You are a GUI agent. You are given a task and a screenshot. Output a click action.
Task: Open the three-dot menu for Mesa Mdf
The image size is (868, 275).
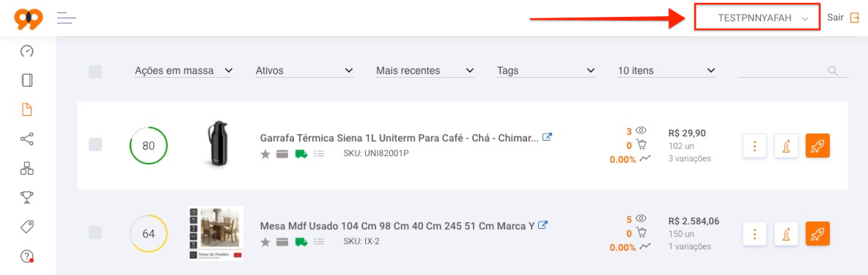tap(754, 233)
